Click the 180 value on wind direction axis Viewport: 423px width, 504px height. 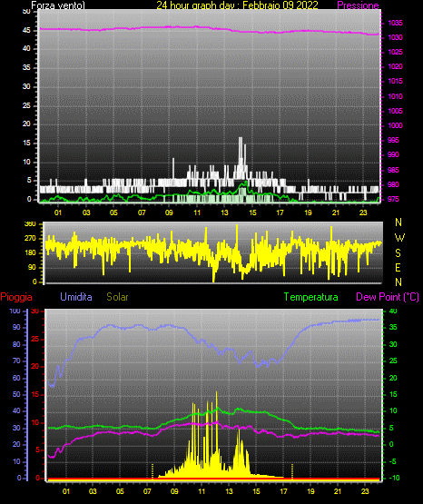(x=30, y=253)
